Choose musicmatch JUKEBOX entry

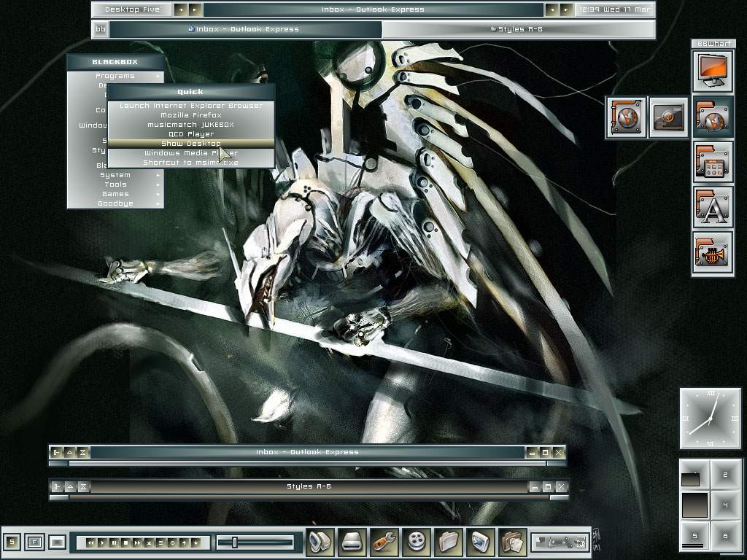point(191,125)
